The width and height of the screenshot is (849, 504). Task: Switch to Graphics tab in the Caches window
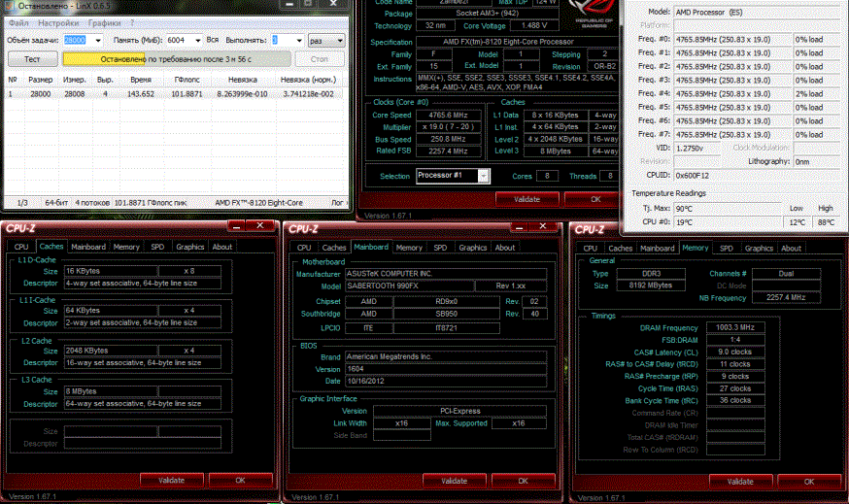pyautogui.click(x=190, y=247)
